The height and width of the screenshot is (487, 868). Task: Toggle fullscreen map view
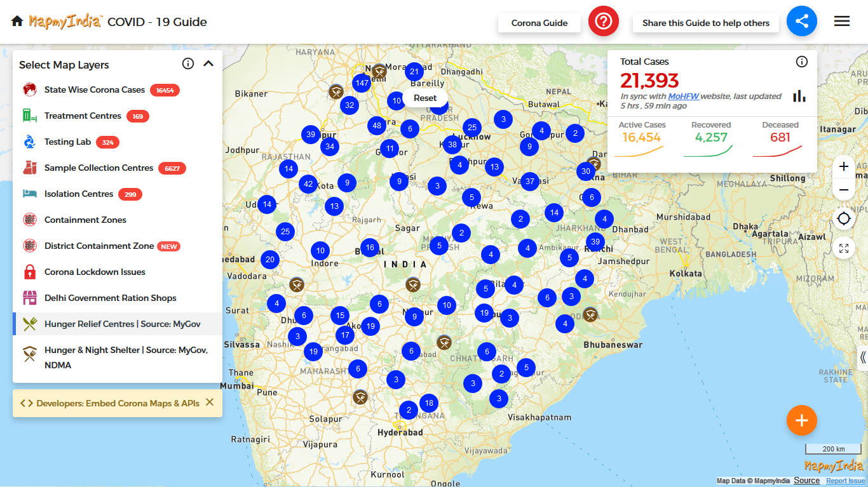pos(844,248)
